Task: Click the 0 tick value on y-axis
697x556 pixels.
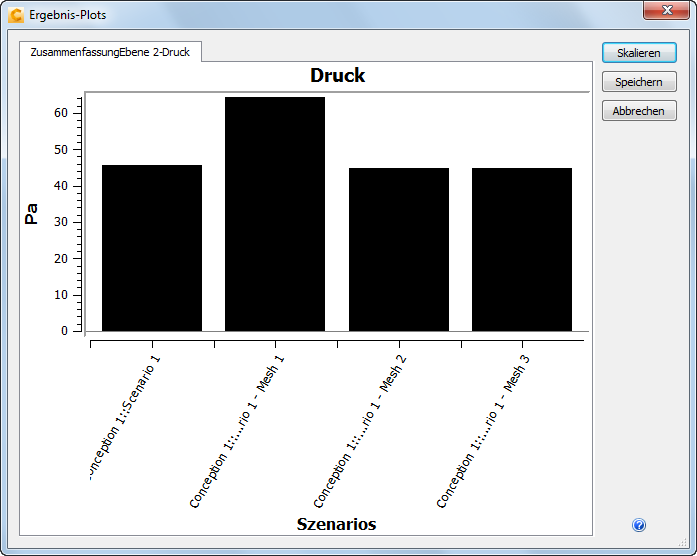Action: [x=64, y=331]
